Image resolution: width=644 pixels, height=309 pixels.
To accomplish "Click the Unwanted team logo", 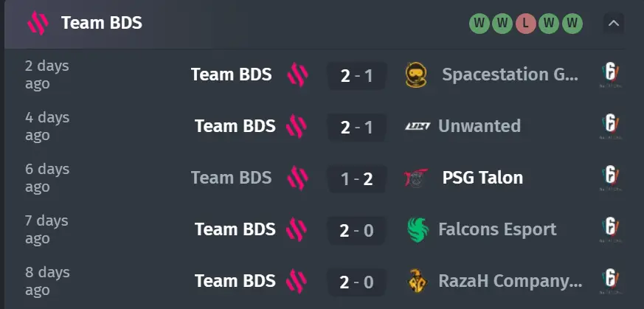I will click(418, 126).
